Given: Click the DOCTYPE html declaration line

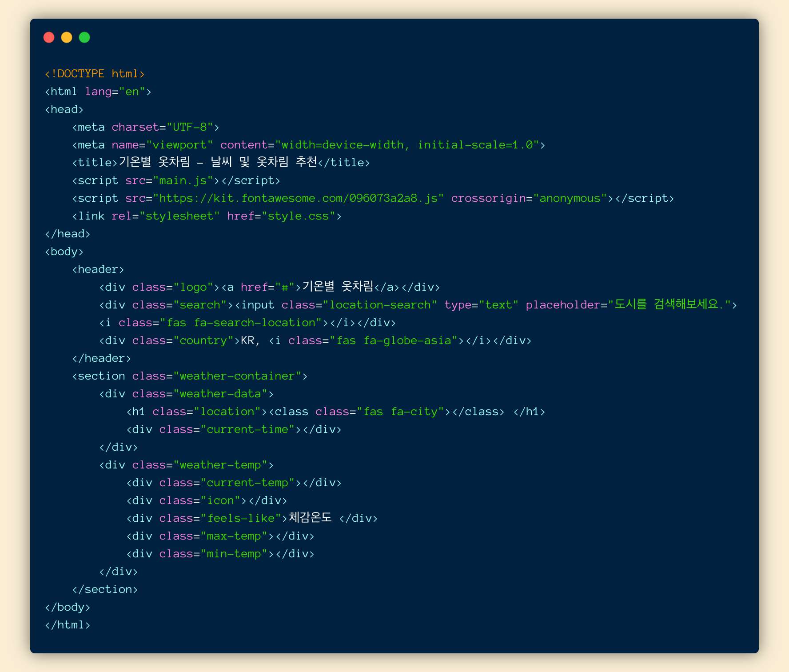Looking at the screenshot, I should (x=95, y=74).
